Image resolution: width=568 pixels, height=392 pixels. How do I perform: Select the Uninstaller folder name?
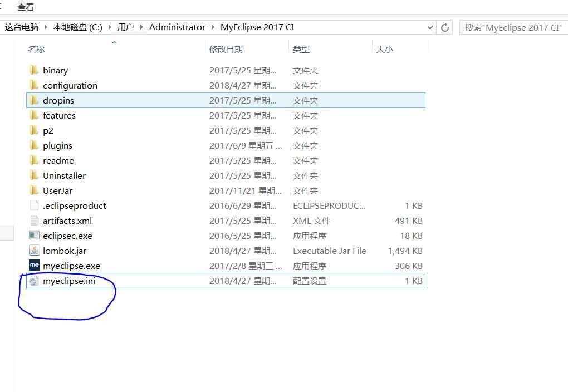coord(64,176)
